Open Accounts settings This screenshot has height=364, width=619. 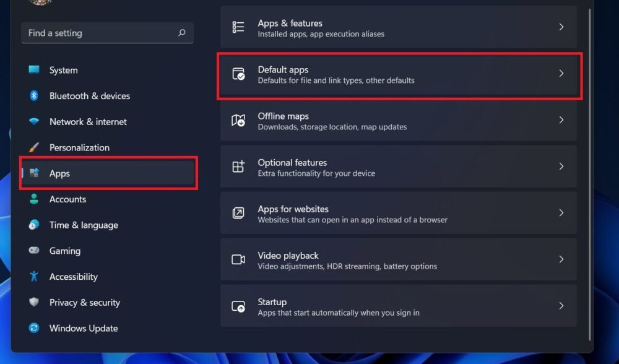(x=108, y=199)
